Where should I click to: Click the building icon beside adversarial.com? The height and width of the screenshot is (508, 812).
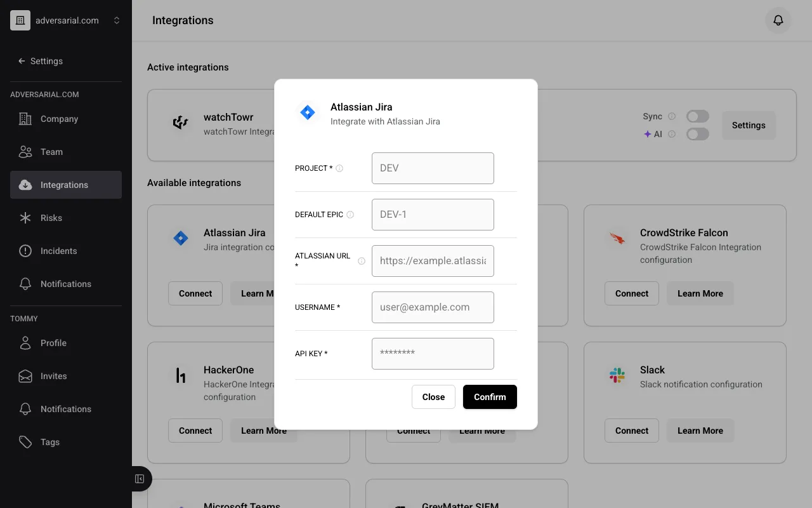coord(20,20)
